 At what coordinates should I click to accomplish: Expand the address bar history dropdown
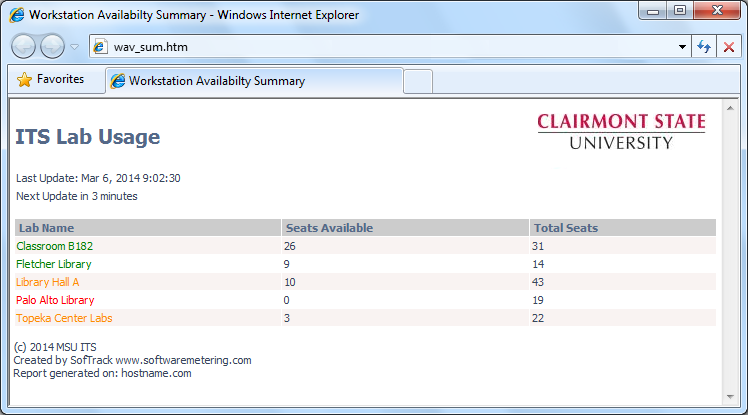click(x=682, y=47)
